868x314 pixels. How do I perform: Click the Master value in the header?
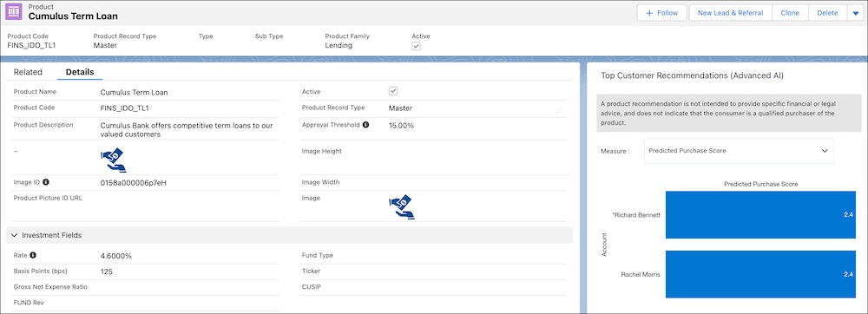click(x=105, y=45)
